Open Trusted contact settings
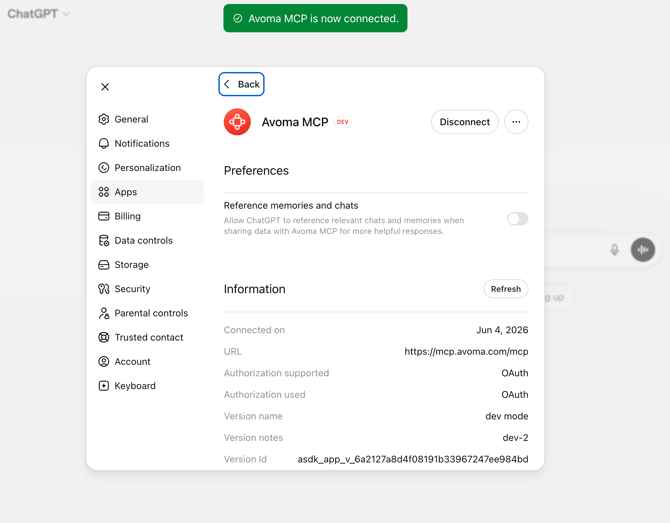 pos(147,338)
